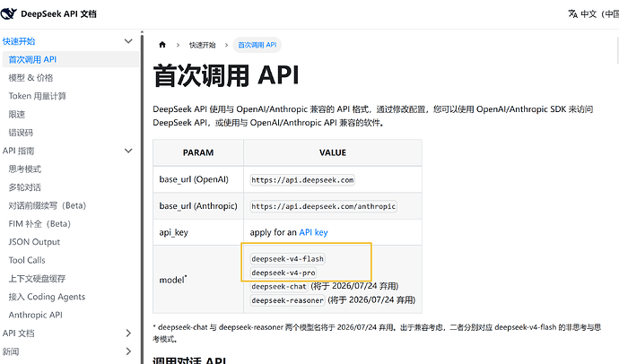Click deepseek-v4-pro model name
Image resolution: width=619 pixels, height=364 pixels.
coord(283,273)
